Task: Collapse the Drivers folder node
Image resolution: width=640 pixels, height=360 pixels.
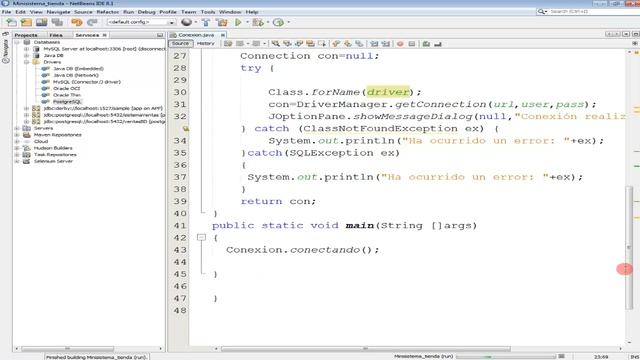Action: coord(27,62)
